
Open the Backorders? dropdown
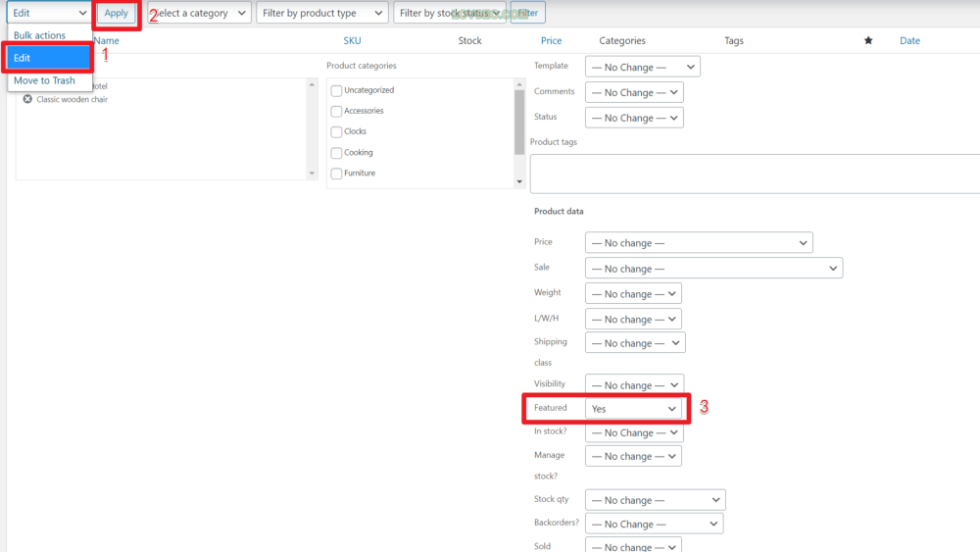[x=655, y=524]
